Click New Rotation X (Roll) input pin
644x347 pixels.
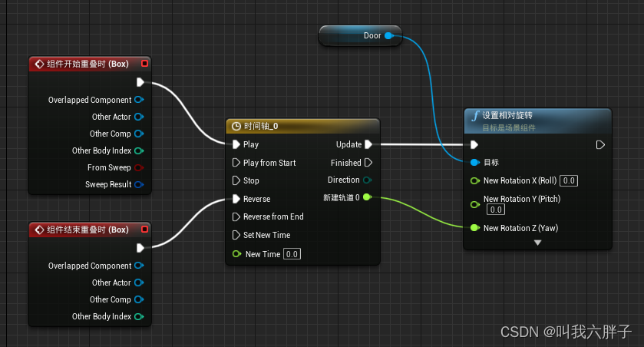[475, 180]
